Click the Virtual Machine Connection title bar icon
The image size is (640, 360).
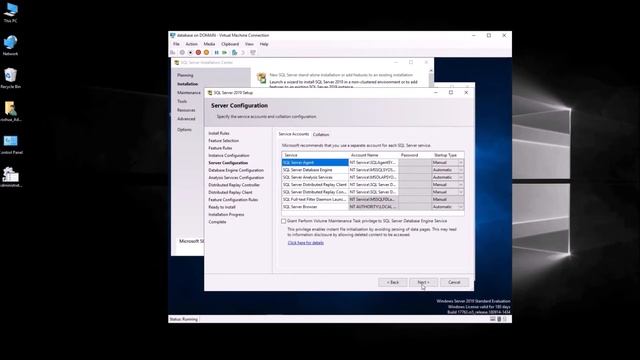[173, 36]
